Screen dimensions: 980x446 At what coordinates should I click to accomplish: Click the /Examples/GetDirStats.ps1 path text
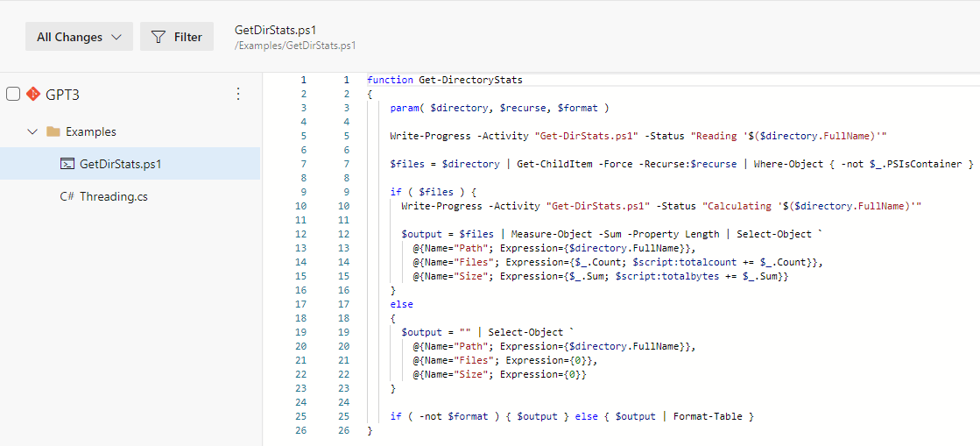point(296,46)
